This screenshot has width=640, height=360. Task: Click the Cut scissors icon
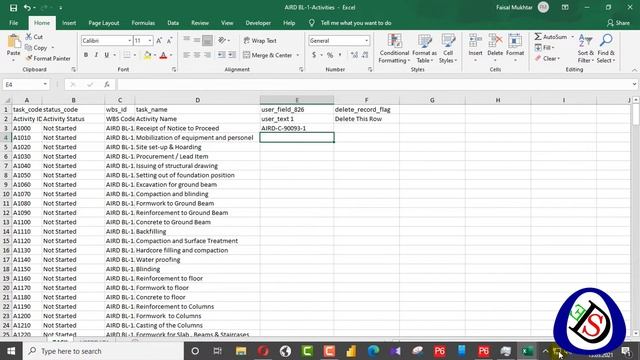(x=29, y=37)
